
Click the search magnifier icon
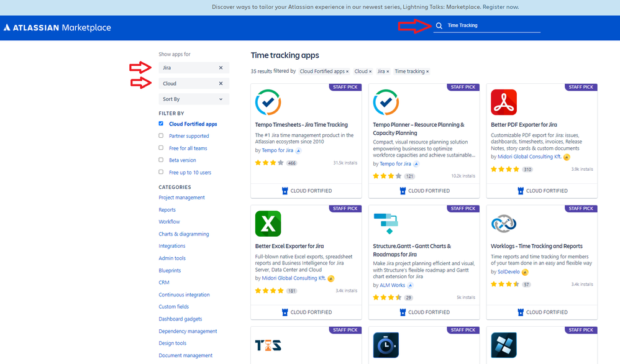coord(439,25)
